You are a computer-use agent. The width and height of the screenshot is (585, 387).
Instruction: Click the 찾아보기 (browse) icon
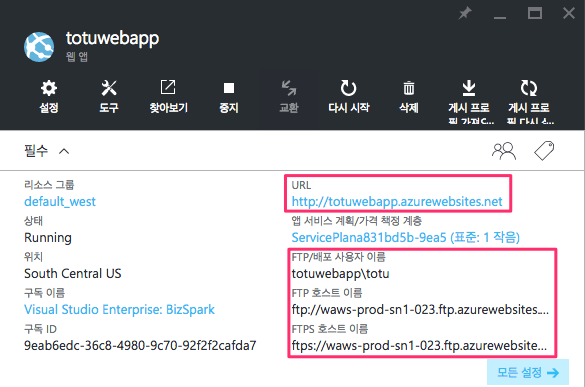(x=168, y=88)
